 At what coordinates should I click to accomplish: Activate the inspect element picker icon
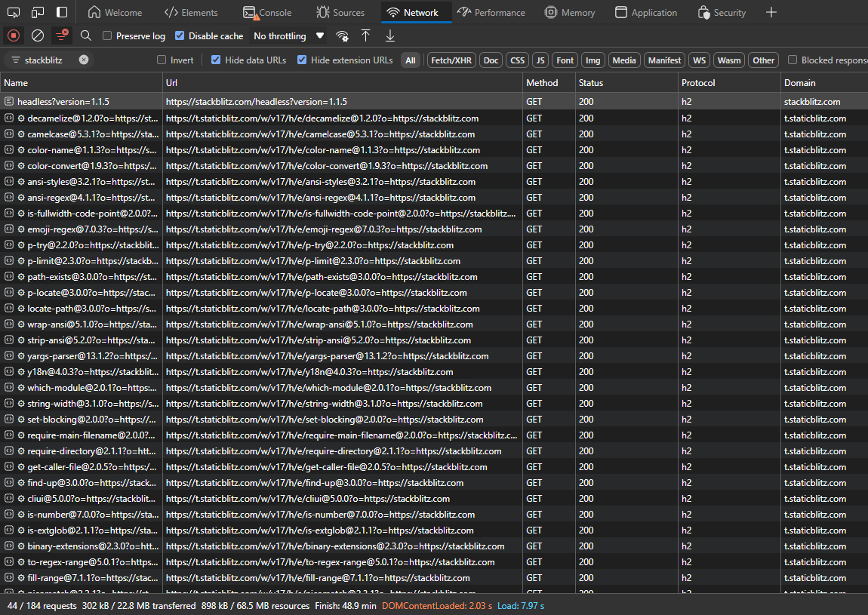click(14, 12)
